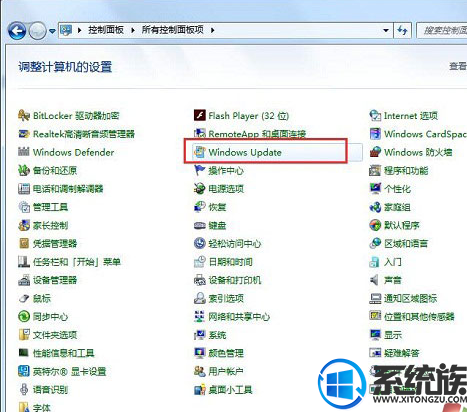Open the 疑难解答 icon
This screenshot has height=412, width=467.
coord(375,353)
